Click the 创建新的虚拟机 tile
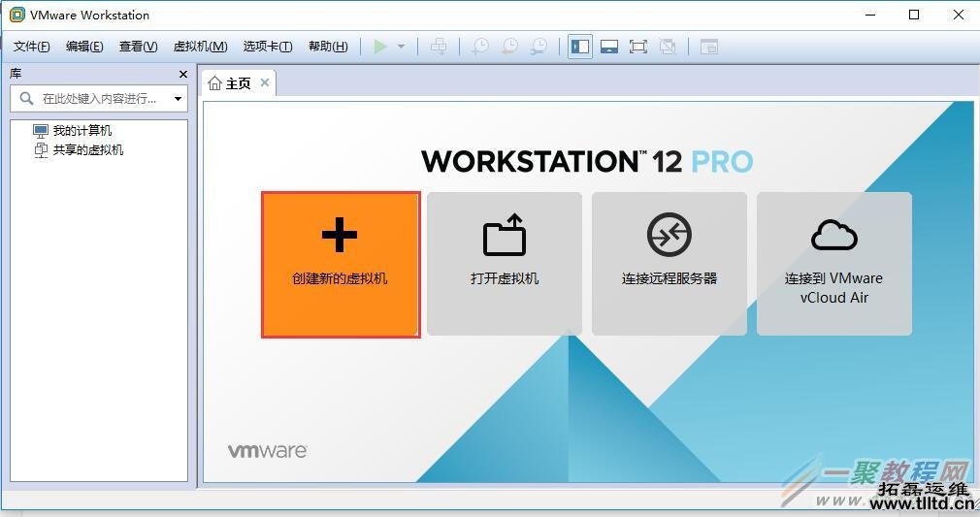This screenshot has height=517, width=980. 341,265
